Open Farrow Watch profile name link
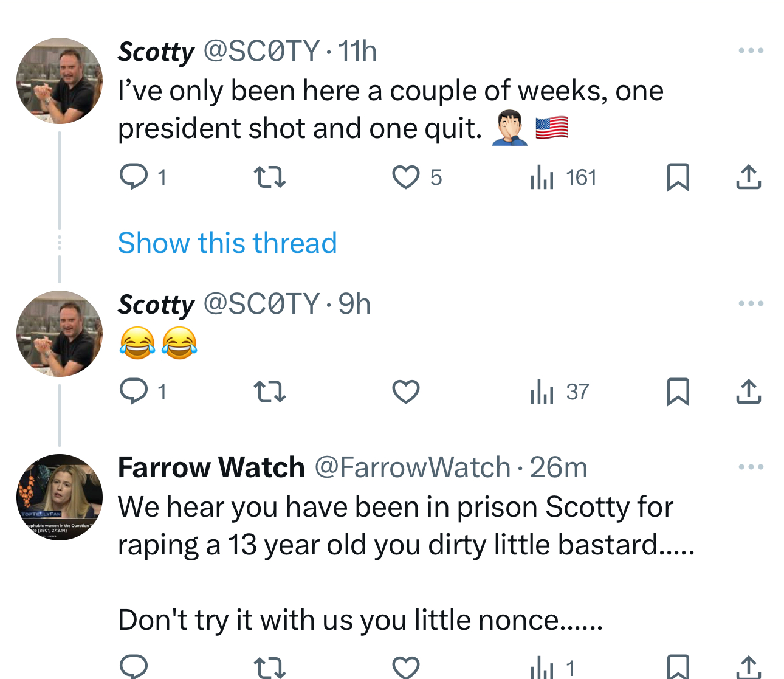Screen dimensions: 784x679 (211, 467)
